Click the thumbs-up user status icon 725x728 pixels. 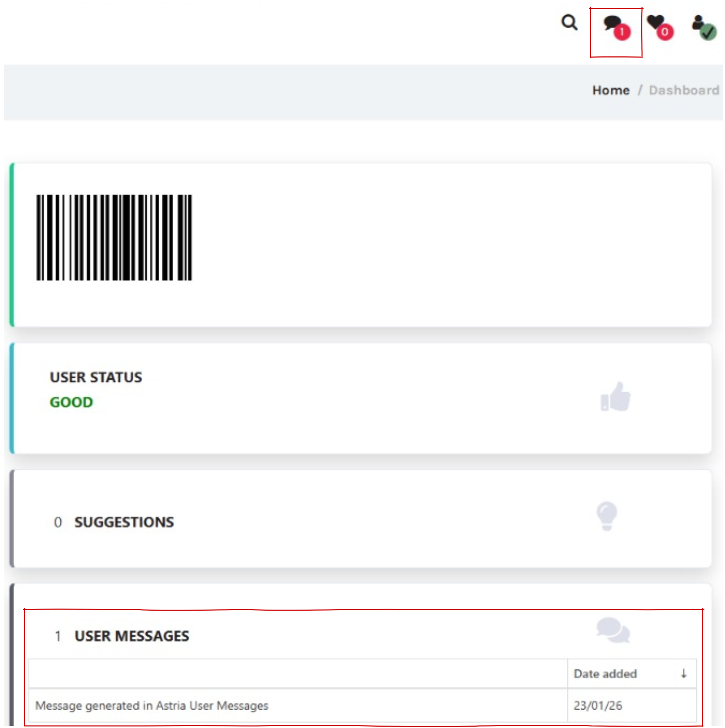tap(615, 396)
